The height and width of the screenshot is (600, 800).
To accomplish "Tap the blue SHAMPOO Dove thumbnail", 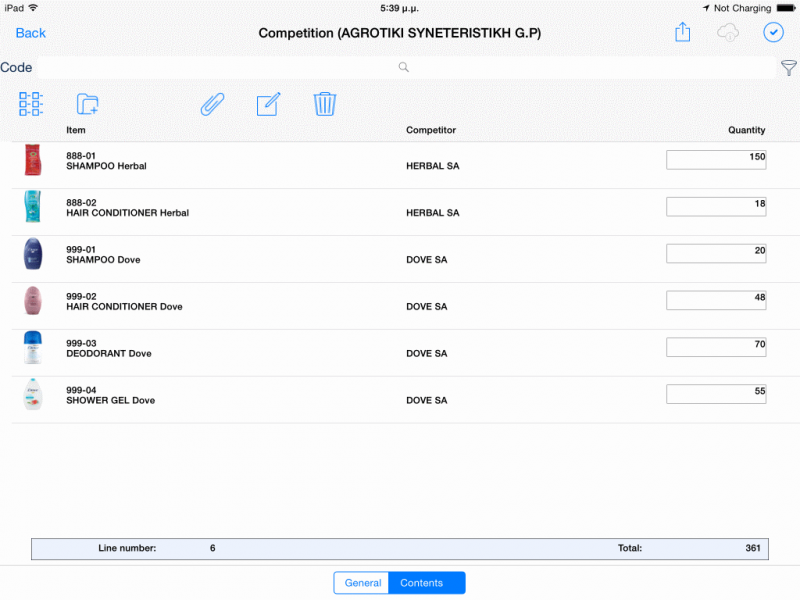I will click(x=33, y=254).
